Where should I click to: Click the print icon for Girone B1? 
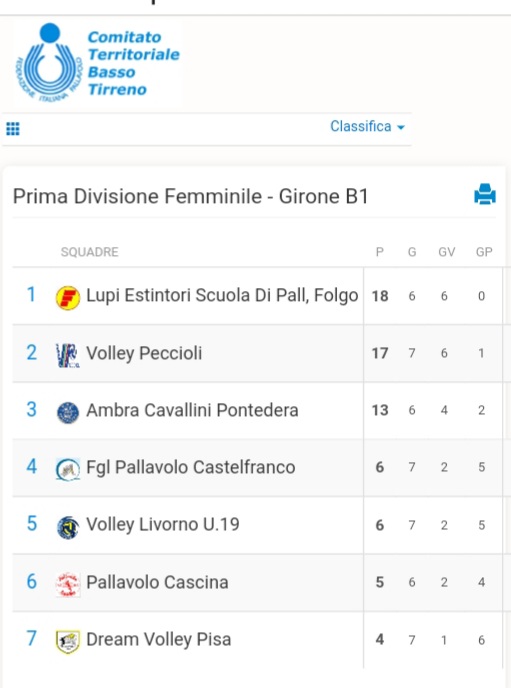click(485, 194)
